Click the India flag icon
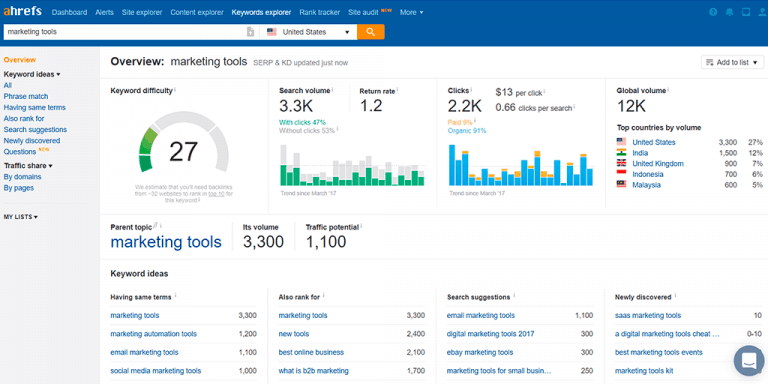The height and width of the screenshot is (384, 768). 621,153
